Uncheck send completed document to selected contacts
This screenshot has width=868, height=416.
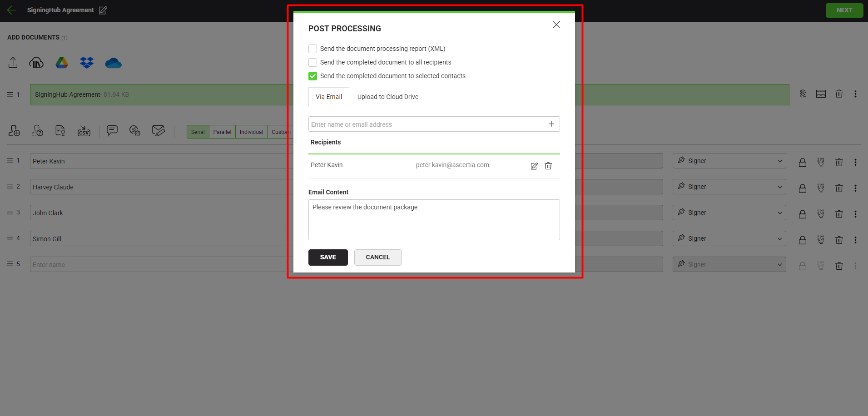point(313,76)
